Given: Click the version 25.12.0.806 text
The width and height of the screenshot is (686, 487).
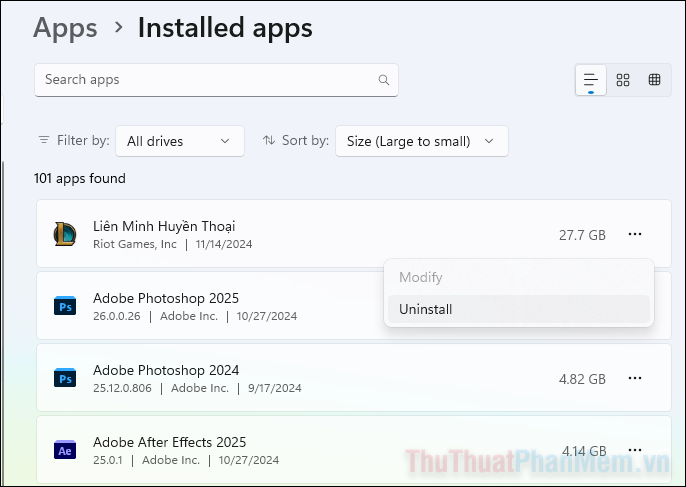Looking at the screenshot, I should [x=122, y=388].
